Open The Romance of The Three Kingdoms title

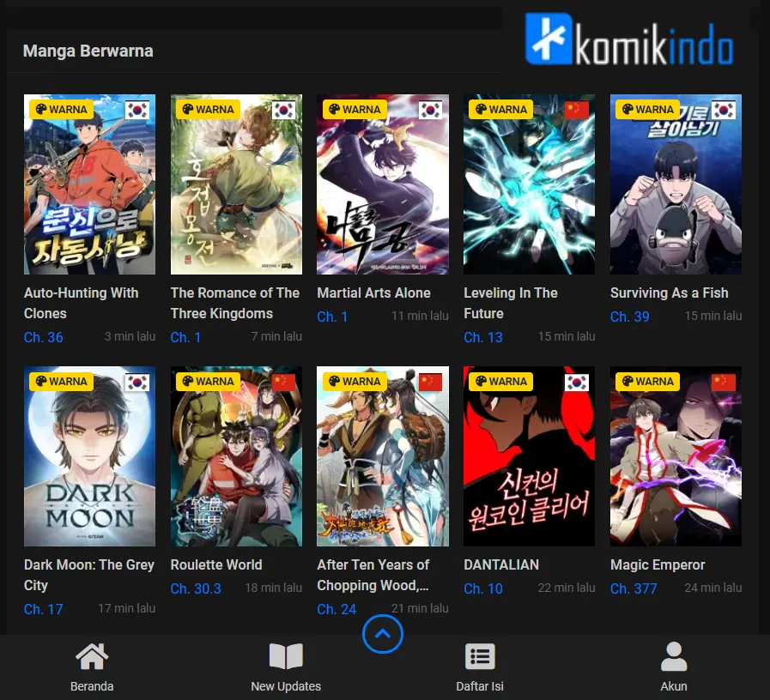coord(234,303)
